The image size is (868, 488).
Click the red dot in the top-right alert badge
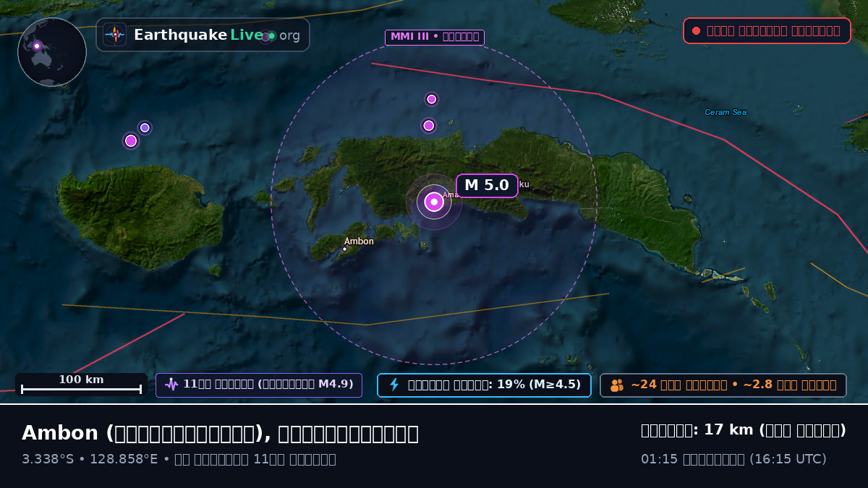(696, 31)
